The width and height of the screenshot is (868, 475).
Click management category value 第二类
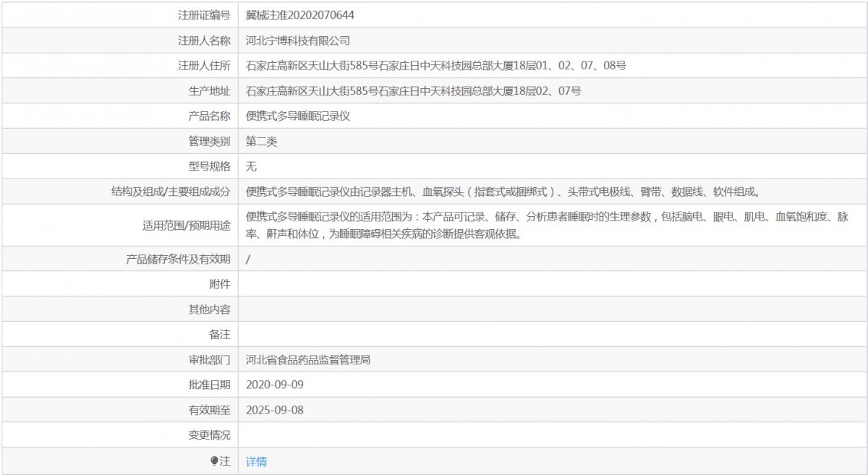[x=261, y=141]
